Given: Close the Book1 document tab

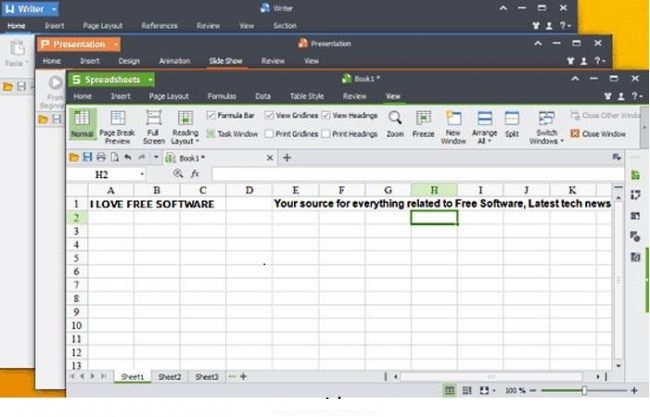Looking at the screenshot, I should 269,158.
